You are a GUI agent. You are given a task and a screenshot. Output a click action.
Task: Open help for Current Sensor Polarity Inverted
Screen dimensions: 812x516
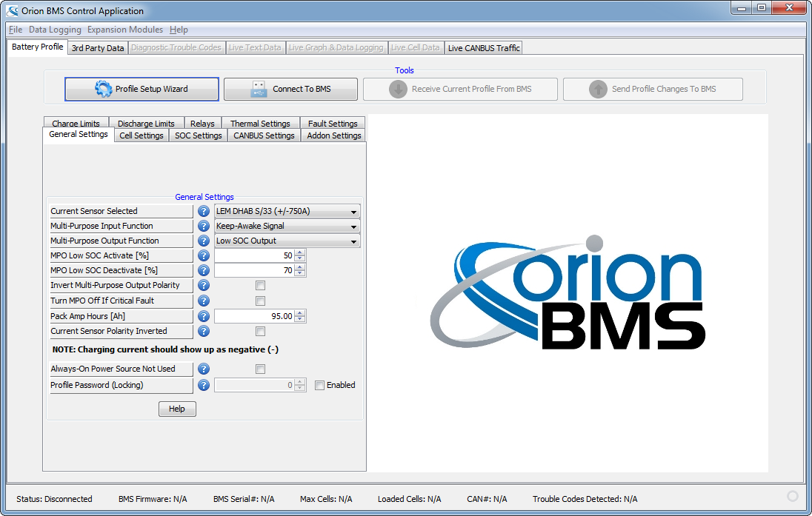204,331
